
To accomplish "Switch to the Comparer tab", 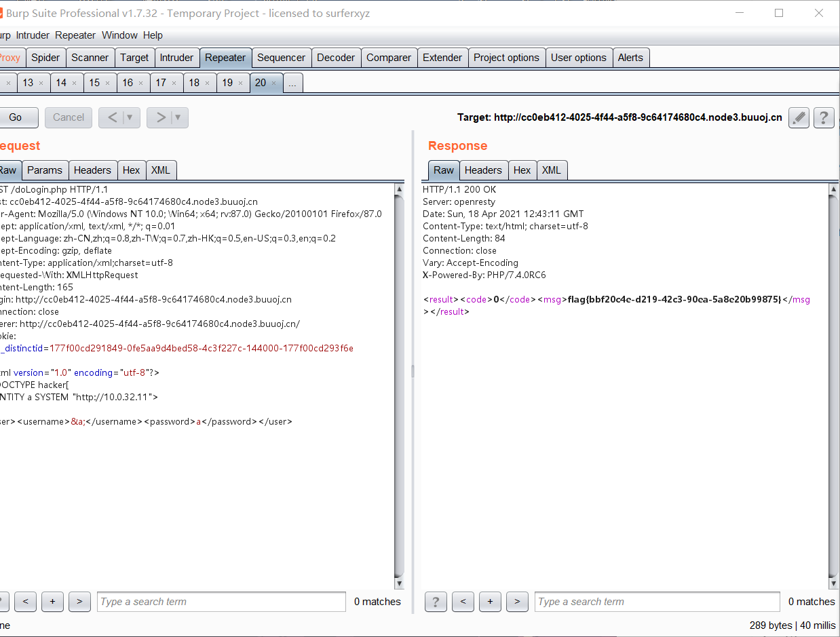I will click(x=389, y=58).
